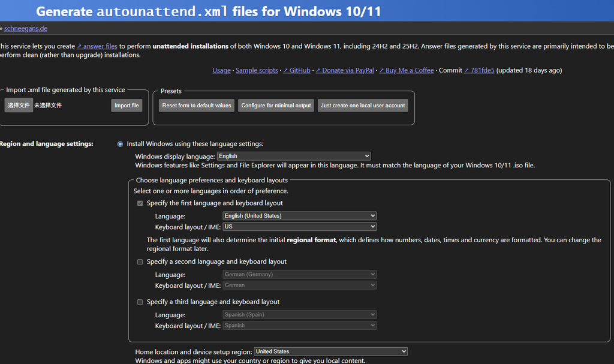Open Donate via PayPal link
The height and width of the screenshot is (364, 614).
pyautogui.click(x=345, y=71)
